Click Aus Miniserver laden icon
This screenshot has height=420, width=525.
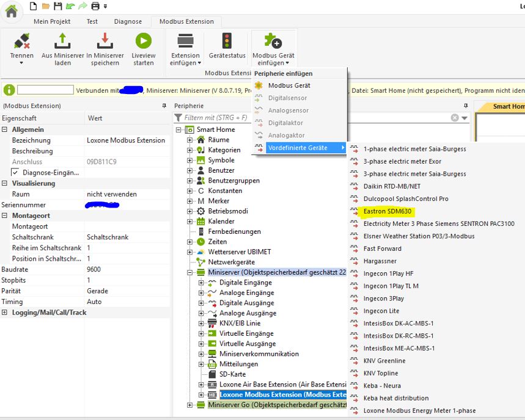63,42
